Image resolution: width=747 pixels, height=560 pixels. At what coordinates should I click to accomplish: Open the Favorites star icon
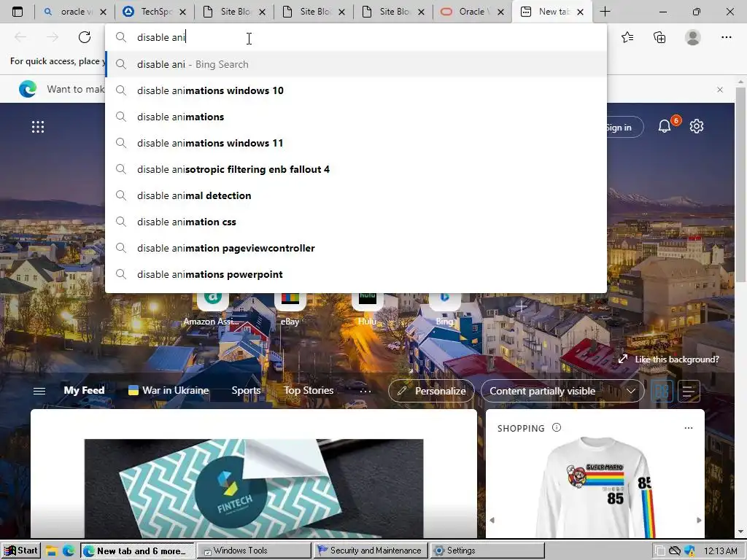click(627, 37)
